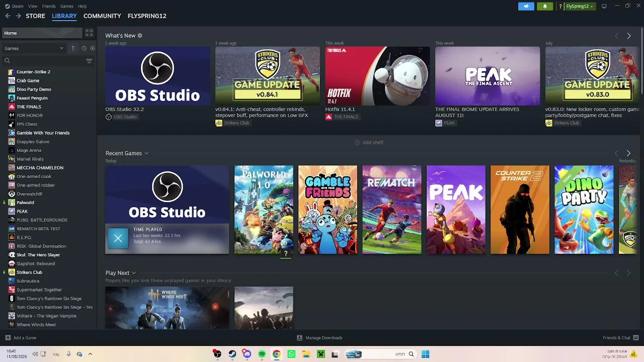Viewport: 644px width, 362px height.
Task: Open the collections grid view
Action: pyautogui.click(x=89, y=33)
